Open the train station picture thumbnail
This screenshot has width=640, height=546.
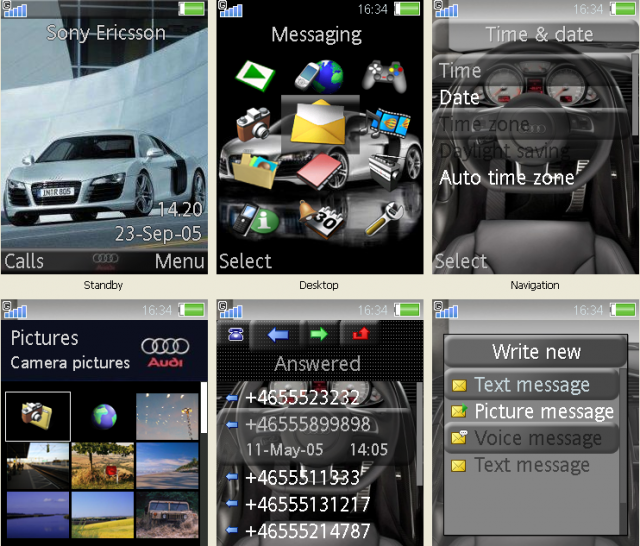point(38,466)
